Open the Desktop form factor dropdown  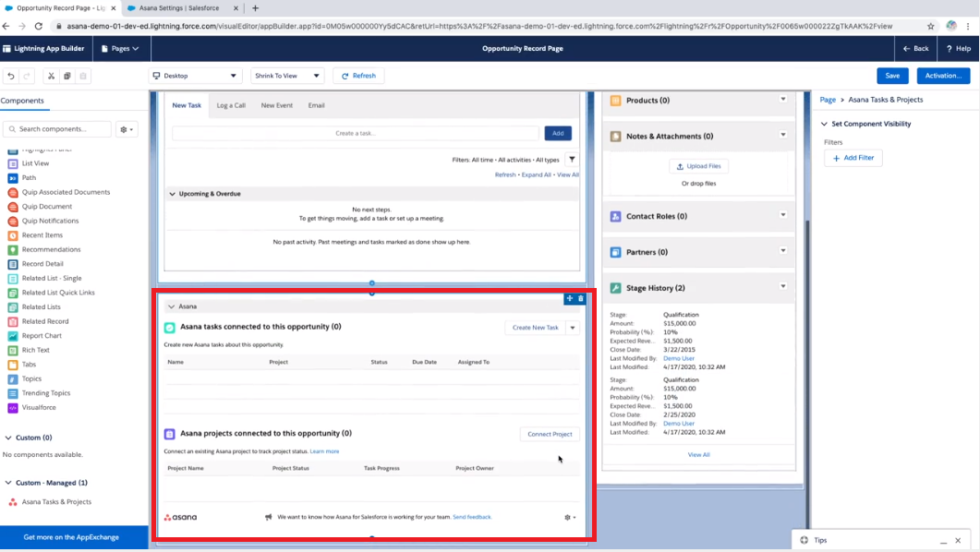click(195, 76)
